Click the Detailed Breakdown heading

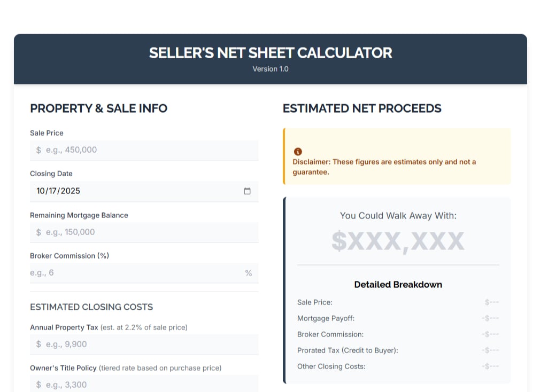tap(398, 285)
